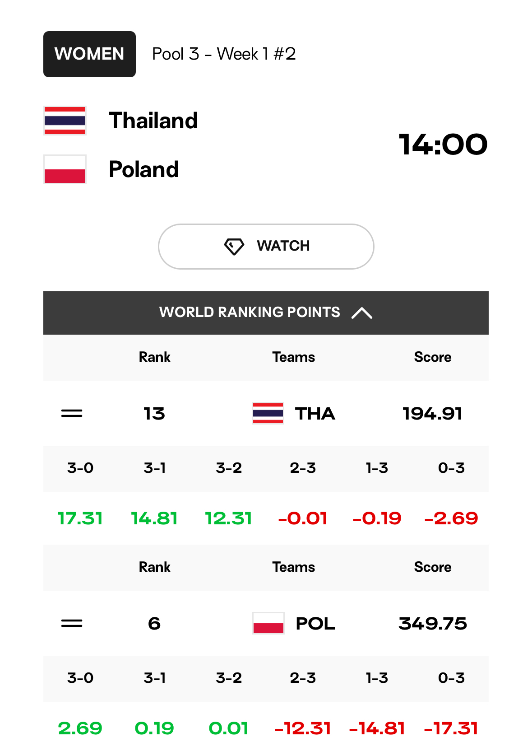Open the Poland team name
This screenshot has width=532, height=756.
click(144, 169)
